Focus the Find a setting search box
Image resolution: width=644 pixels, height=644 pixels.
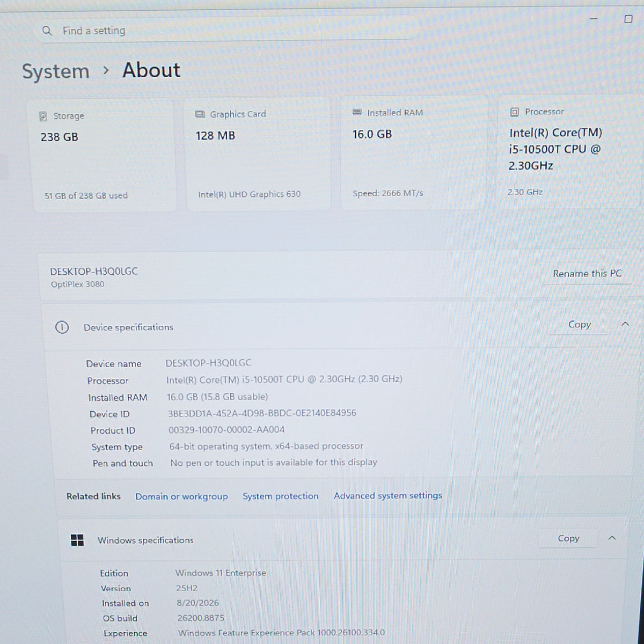coord(227,30)
